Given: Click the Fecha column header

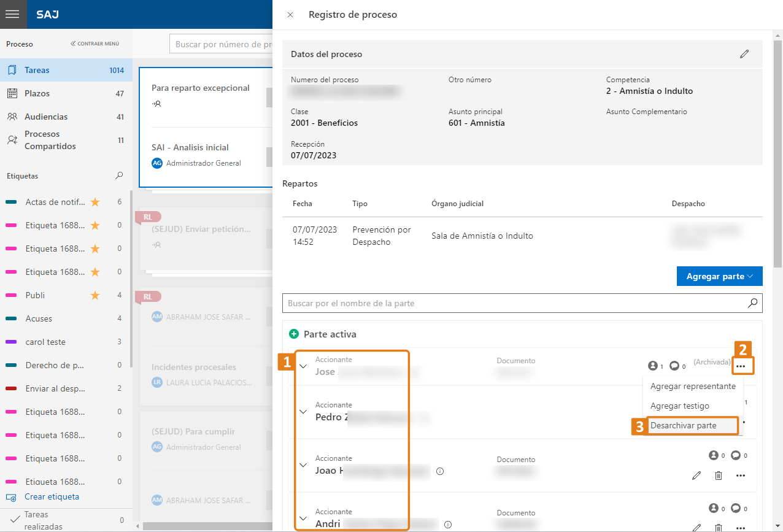Looking at the screenshot, I should coord(303,203).
